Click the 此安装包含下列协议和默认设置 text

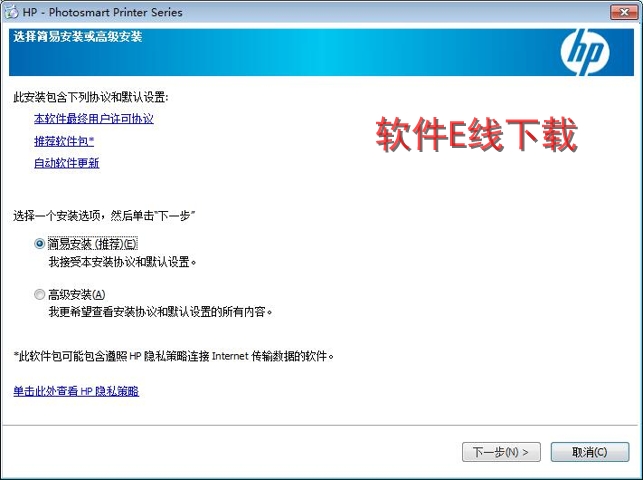pyautogui.click(x=91, y=97)
